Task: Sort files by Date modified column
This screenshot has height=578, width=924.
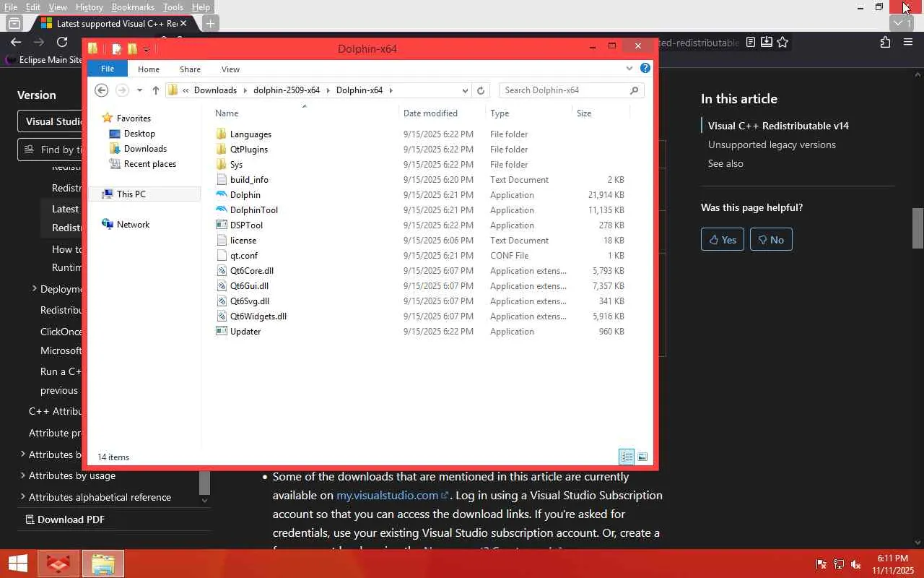Action: pos(430,113)
